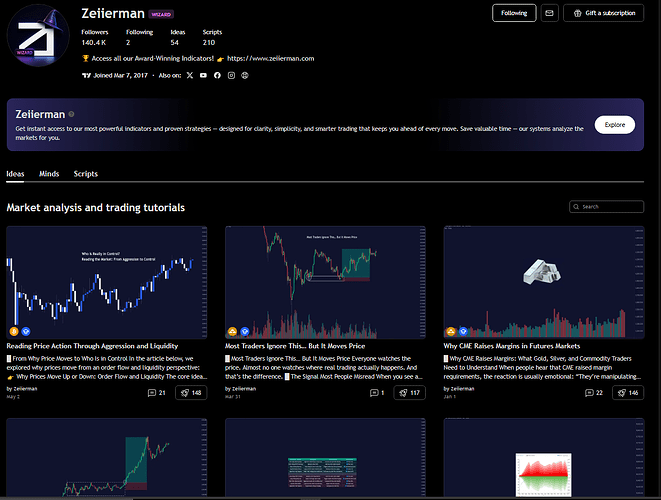Open Why CME Raises Margins title link
This screenshot has width=661, height=500.
click(x=511, y=346)
